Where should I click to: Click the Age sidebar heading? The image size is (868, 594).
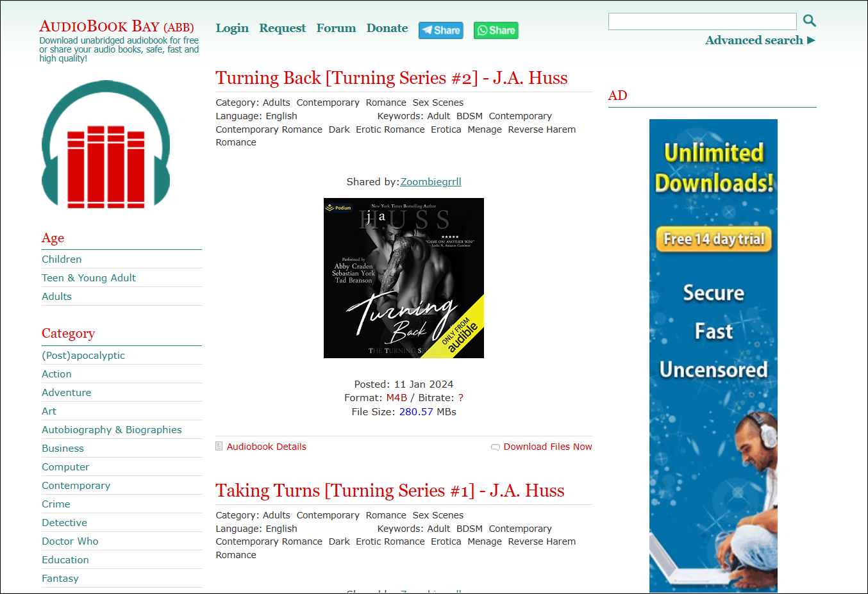53,238
